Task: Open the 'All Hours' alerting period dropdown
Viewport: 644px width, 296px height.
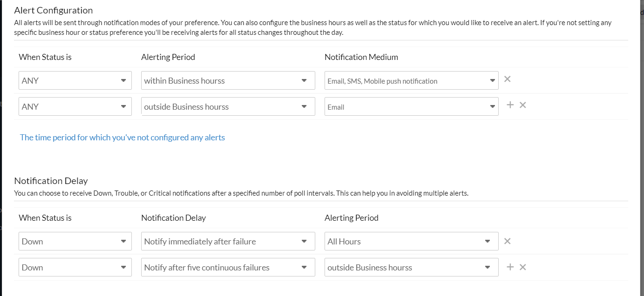Action: (x=411, y=241)
